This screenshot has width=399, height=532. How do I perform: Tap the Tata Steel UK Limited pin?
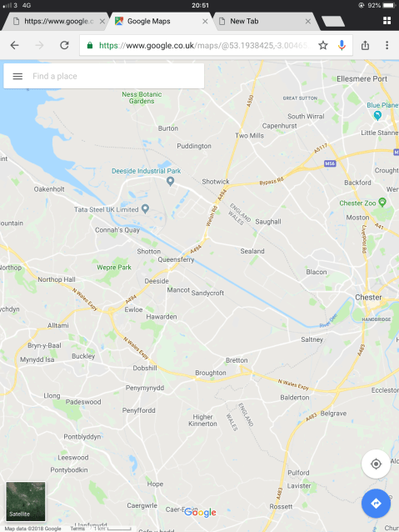(x=145, y=208)
